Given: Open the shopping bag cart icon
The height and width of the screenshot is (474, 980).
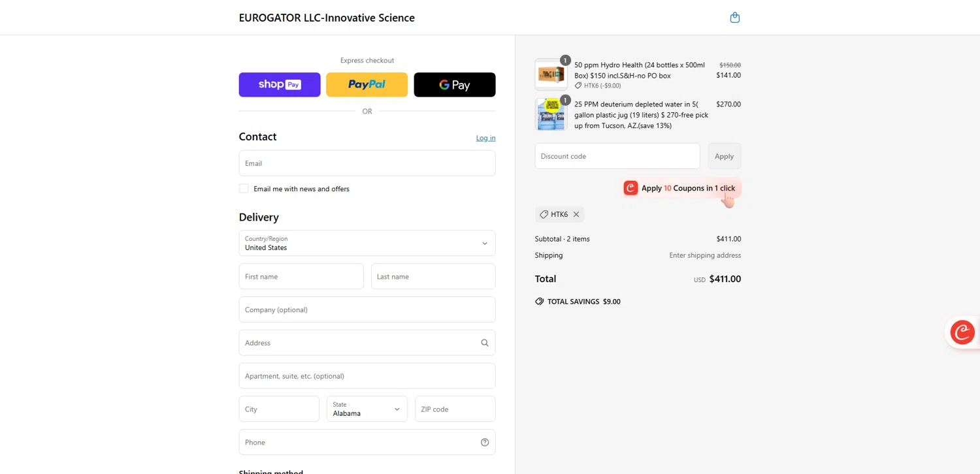Looking at the screenshot, I should point(734,18).
